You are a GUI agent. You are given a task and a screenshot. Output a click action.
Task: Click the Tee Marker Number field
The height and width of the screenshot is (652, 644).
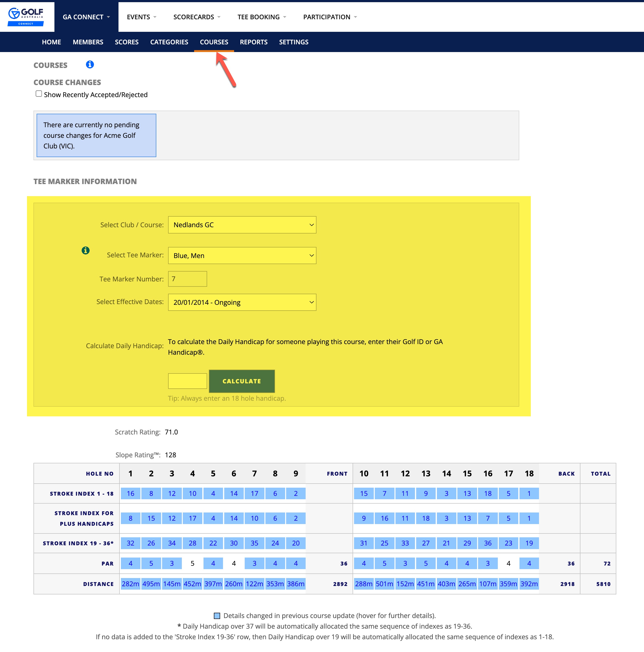(x=188, y=279)
